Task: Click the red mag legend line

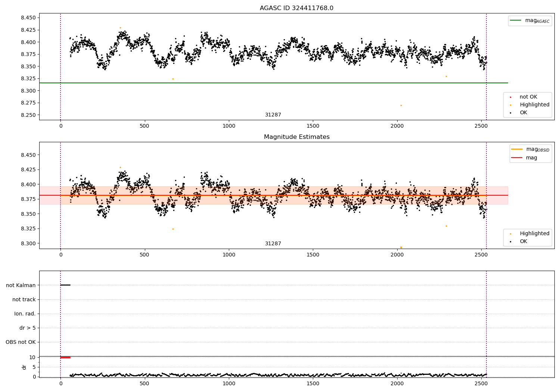Action: (517, 158)
